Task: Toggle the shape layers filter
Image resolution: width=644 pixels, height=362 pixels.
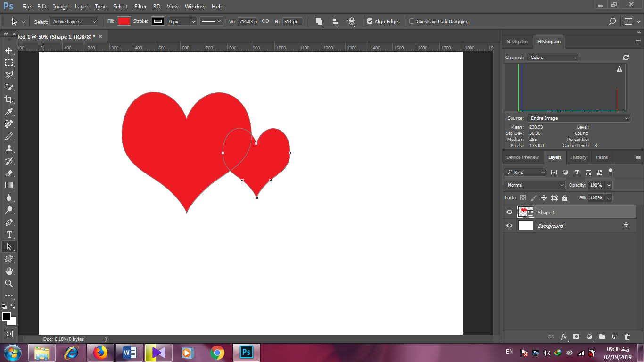Action: 588,172
